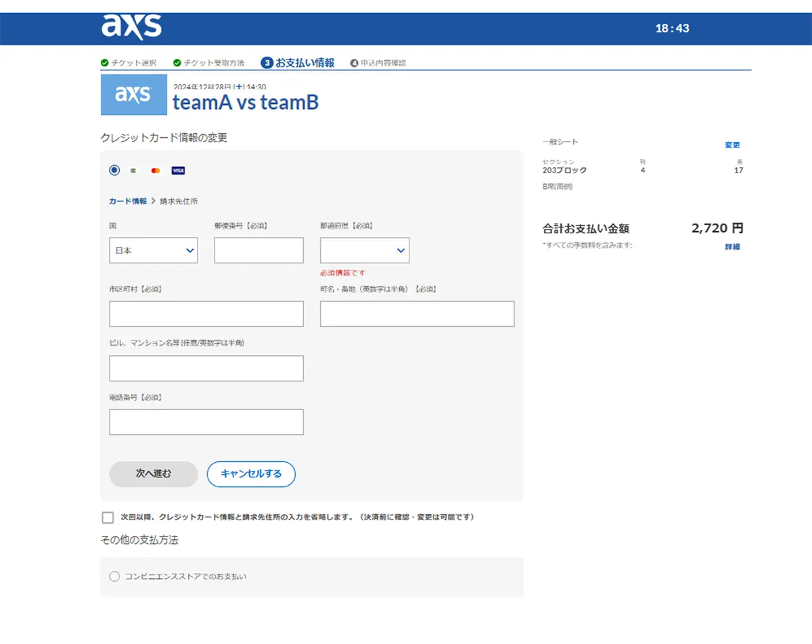This screenshot has height=644, width=812.
Task: Check the save card info checkbox
Action: (x=108, y=517)
